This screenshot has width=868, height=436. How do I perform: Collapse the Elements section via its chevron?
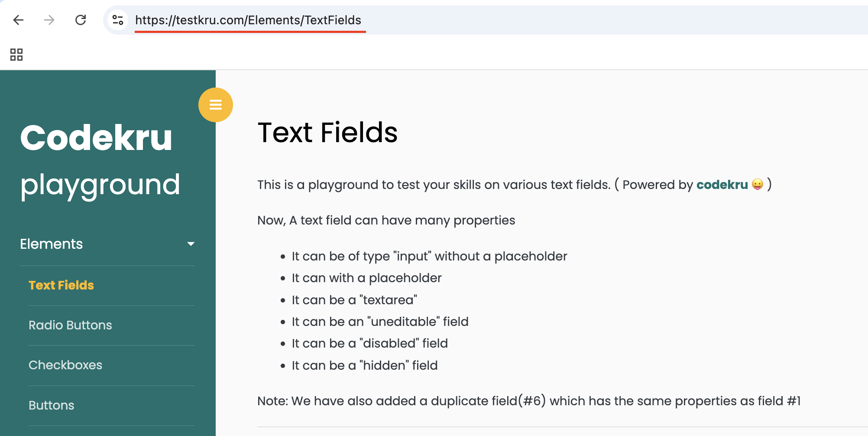coord(191,244)
